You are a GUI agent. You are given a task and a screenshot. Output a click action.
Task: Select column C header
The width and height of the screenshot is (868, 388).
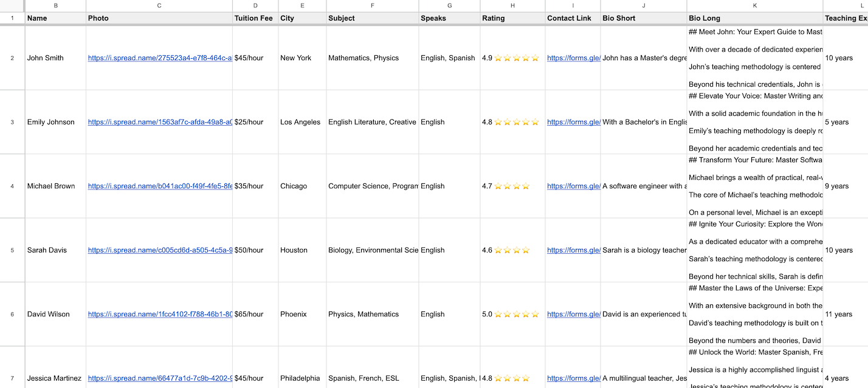[159, 5]
